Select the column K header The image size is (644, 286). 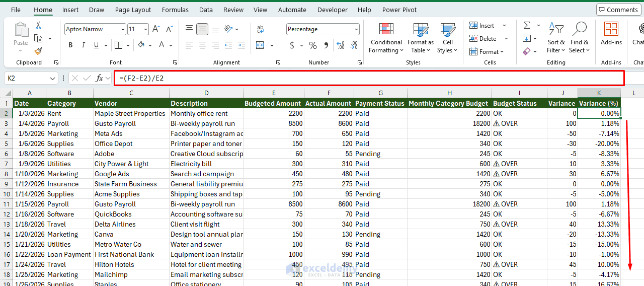tap(599, 93)
